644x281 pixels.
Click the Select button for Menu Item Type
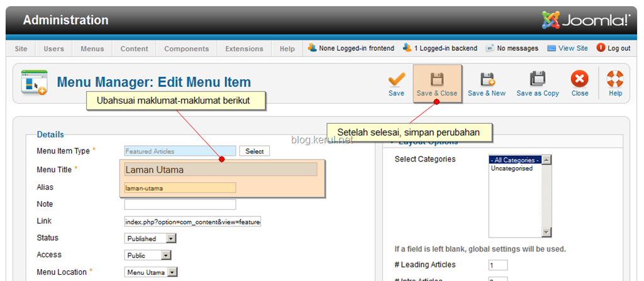[x=255, y=151]
